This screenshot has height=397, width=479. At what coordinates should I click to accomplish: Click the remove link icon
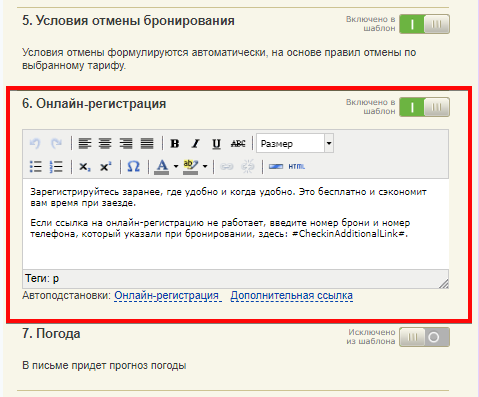[x=248, y=166]
